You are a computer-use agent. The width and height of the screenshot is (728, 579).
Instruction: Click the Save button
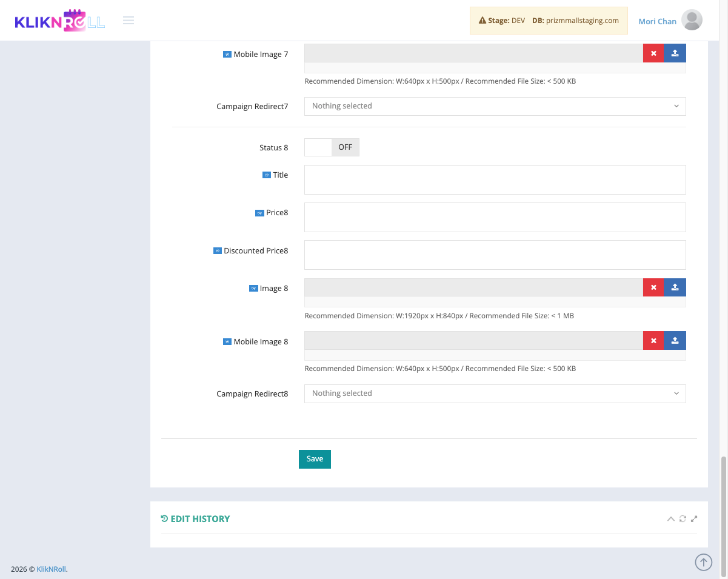(x=315, y=459)
